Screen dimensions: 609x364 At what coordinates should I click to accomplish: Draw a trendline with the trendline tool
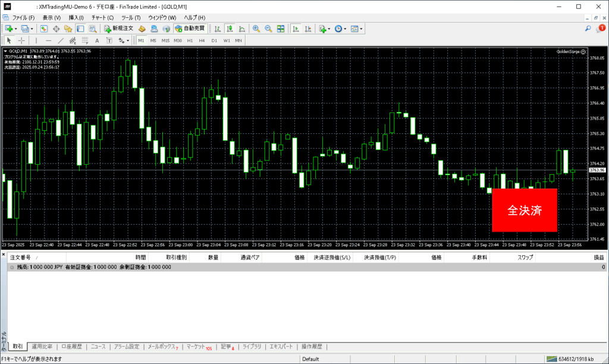click(60, 40)
